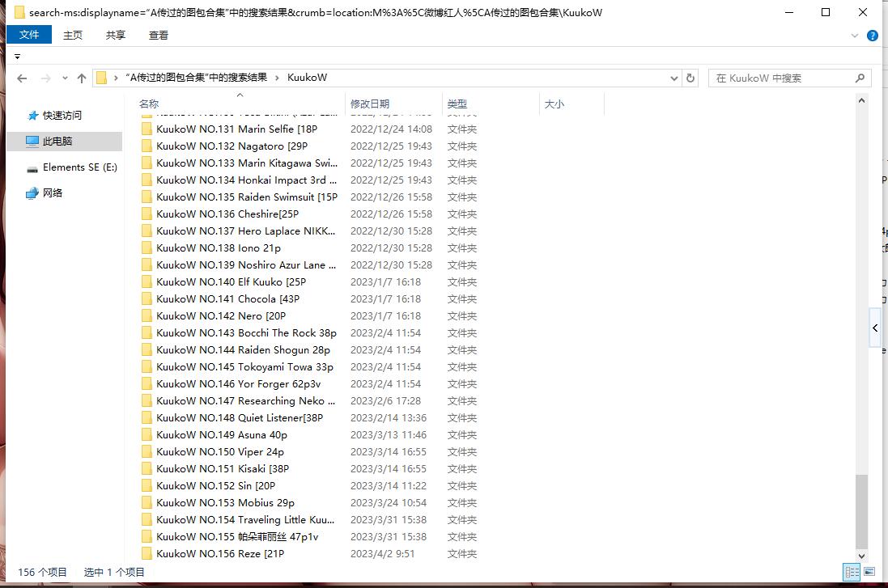The image size is (888, 588).
Task: Select 快速访问 in navigation pane
Action: (x=62, y=116)
